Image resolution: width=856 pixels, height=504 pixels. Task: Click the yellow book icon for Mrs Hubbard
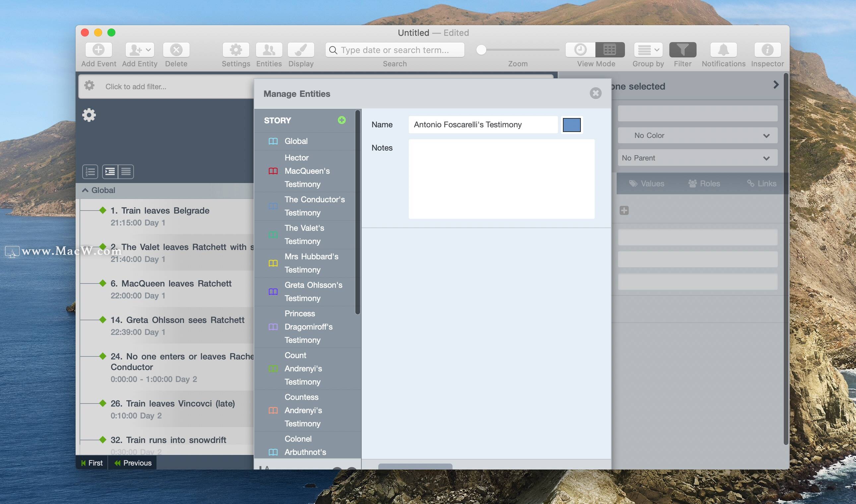[273, 263]
